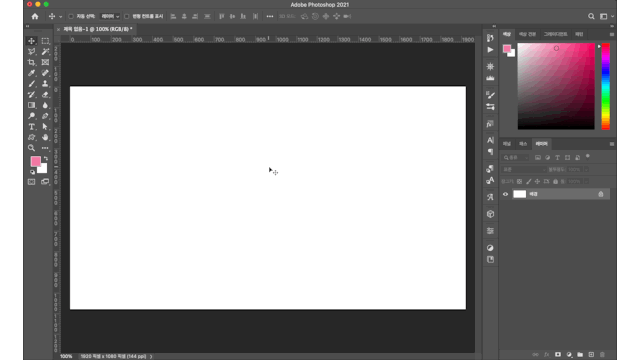Select the Pen tool

[x=45, y=116]
